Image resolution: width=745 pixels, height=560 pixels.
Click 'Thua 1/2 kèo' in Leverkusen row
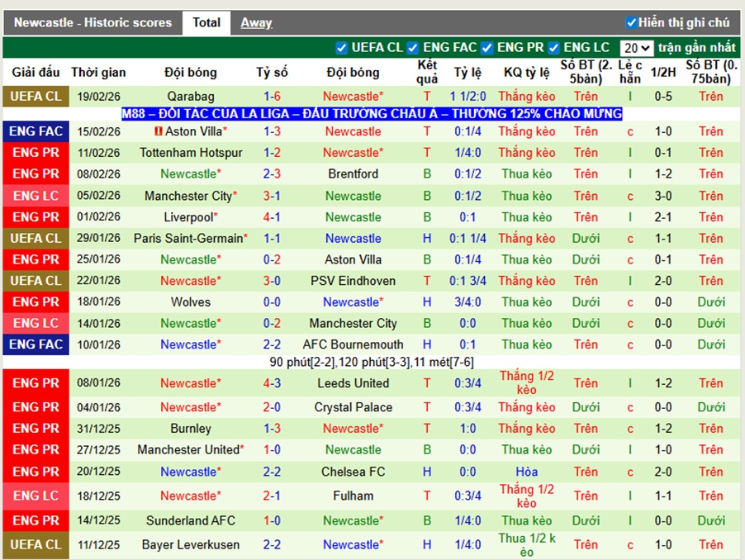click(526, 545)
